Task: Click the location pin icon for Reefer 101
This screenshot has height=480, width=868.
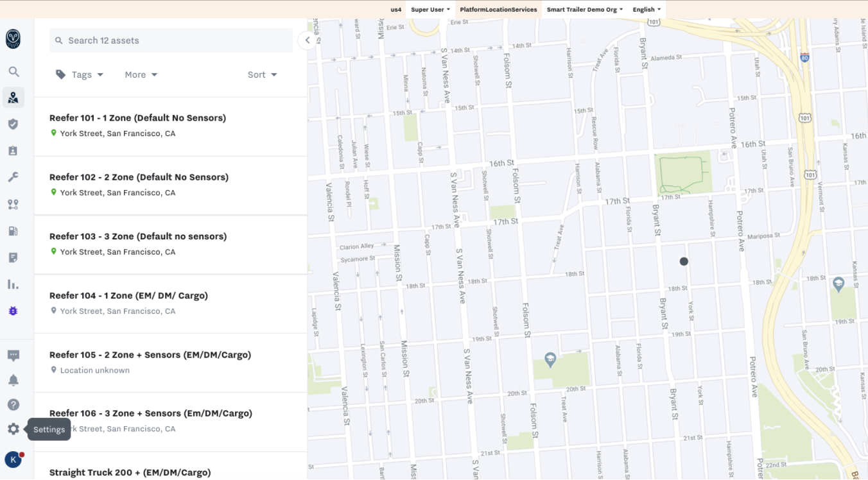Action: coord(54,133)
